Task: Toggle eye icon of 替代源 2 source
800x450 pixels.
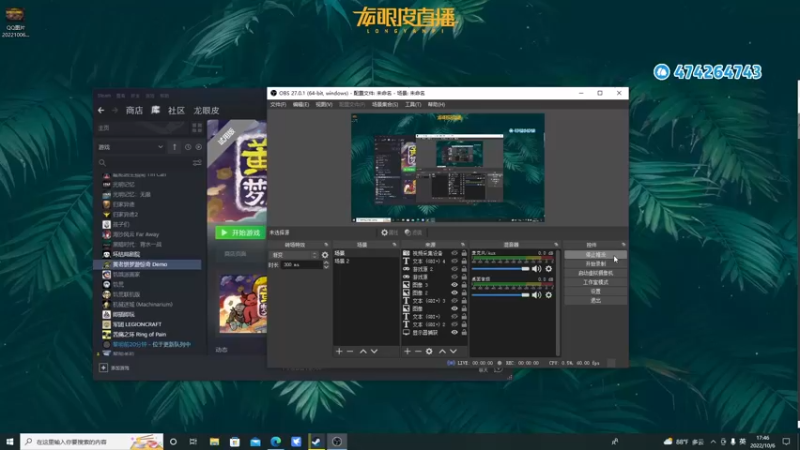Action: pyautogui.click(x=454, y=269)
